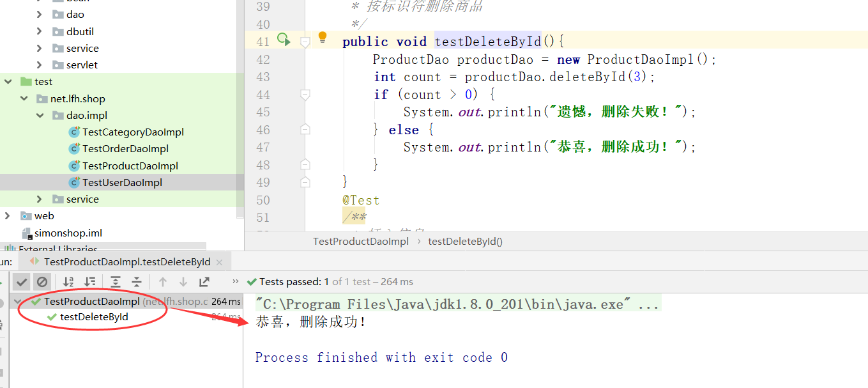Click the yellow lightbulb intention icon
This screenshot has height=388, width=868.
pyautogui.click(x=323, y=37)
